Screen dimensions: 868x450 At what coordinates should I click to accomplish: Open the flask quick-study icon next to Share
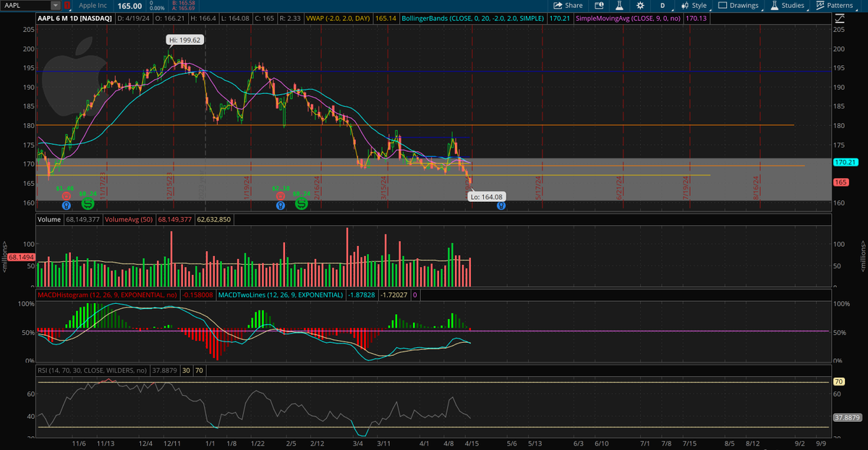620,5
